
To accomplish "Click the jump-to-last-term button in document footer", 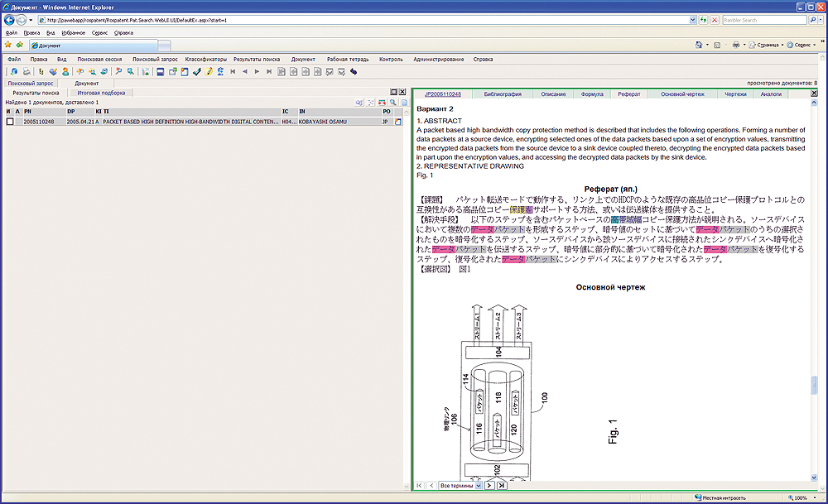I will pyautogui.click(x=502, y=485).
